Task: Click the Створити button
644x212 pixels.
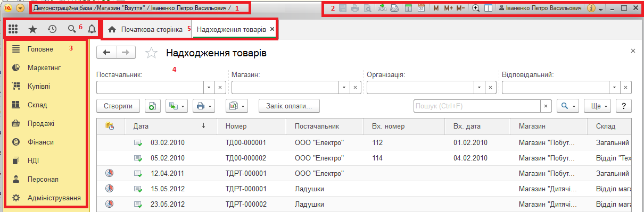Action: [118, 106]
